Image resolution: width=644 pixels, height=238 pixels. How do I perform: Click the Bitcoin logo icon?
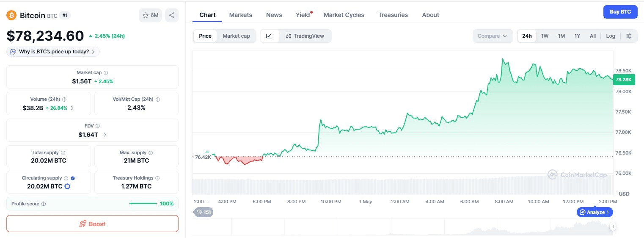pyautogui.click(x=11, y=15)
